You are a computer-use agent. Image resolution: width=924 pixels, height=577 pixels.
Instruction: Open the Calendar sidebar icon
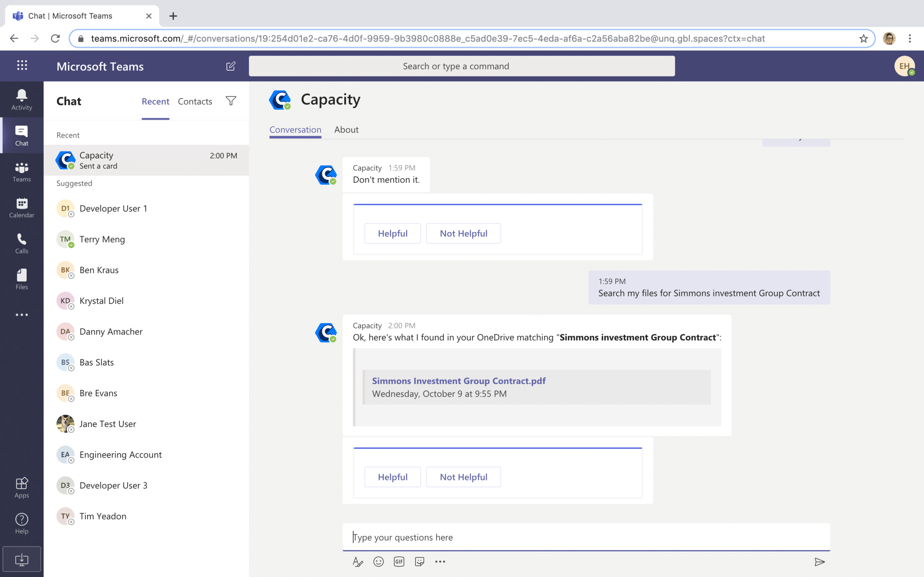point(21,208)
